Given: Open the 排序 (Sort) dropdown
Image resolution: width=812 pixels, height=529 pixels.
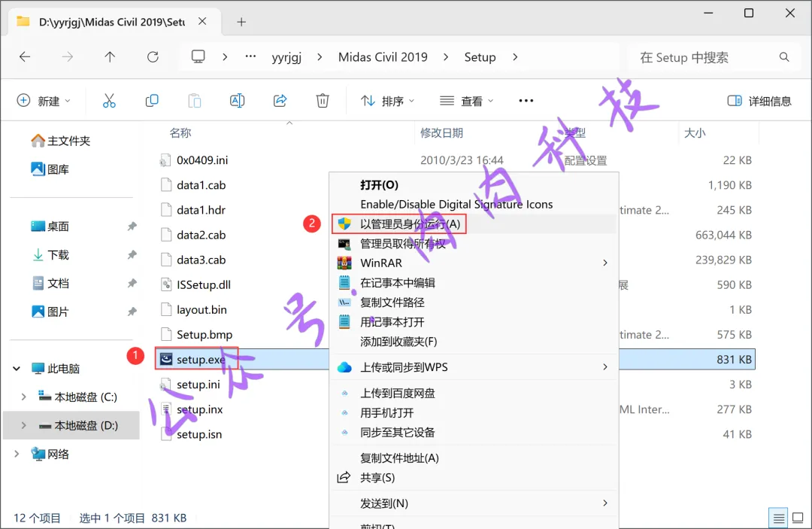Looking at the screenshot, I should coord(388,101).
